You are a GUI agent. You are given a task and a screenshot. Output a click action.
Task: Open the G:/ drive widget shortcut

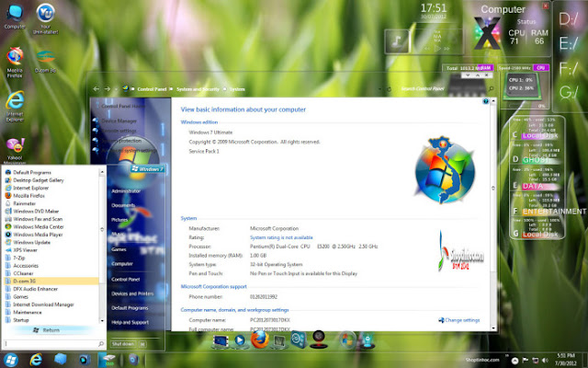point(569,92)
